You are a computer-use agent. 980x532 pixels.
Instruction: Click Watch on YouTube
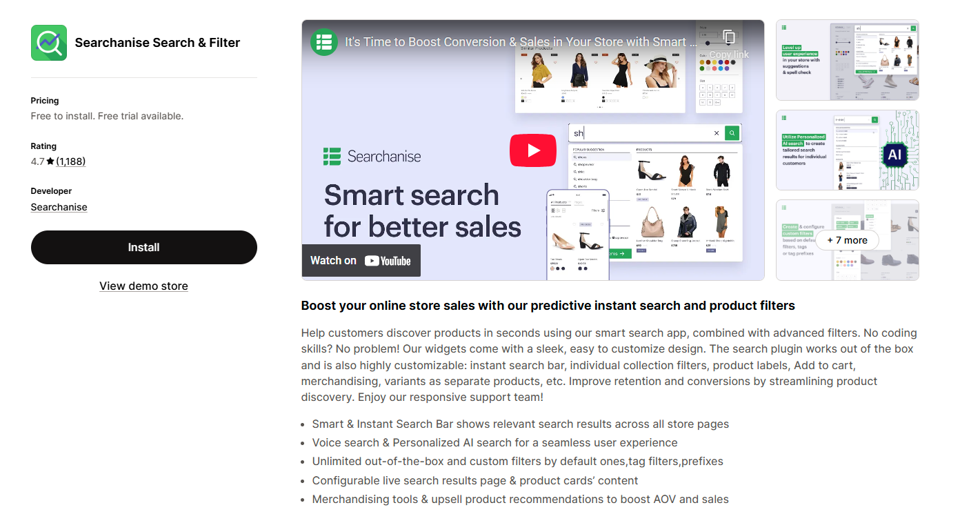[x=360, y=260]
